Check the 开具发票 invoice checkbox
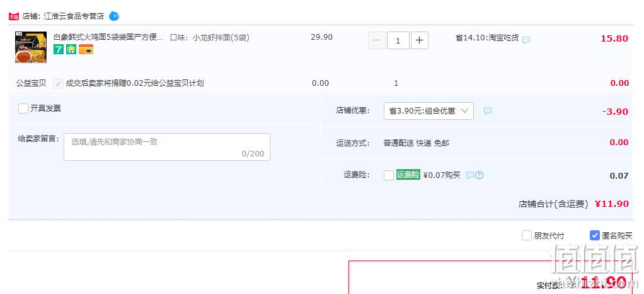 [x=23, y=109]
